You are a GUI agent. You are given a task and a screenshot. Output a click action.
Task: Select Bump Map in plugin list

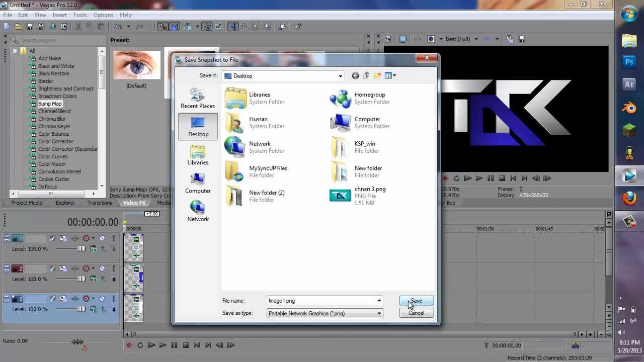point(50,104)
